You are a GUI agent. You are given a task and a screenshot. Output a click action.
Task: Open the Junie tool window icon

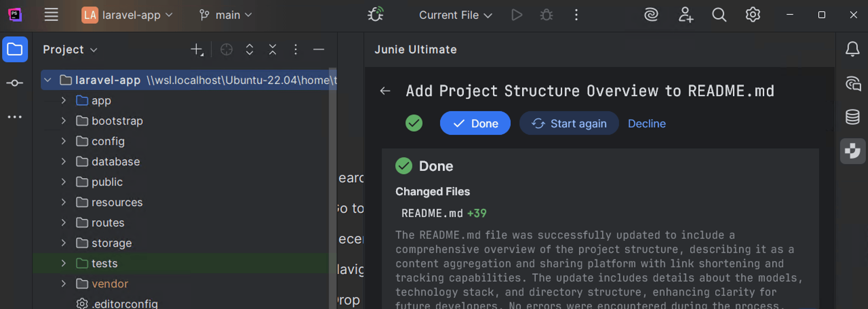tap(852, 151)
